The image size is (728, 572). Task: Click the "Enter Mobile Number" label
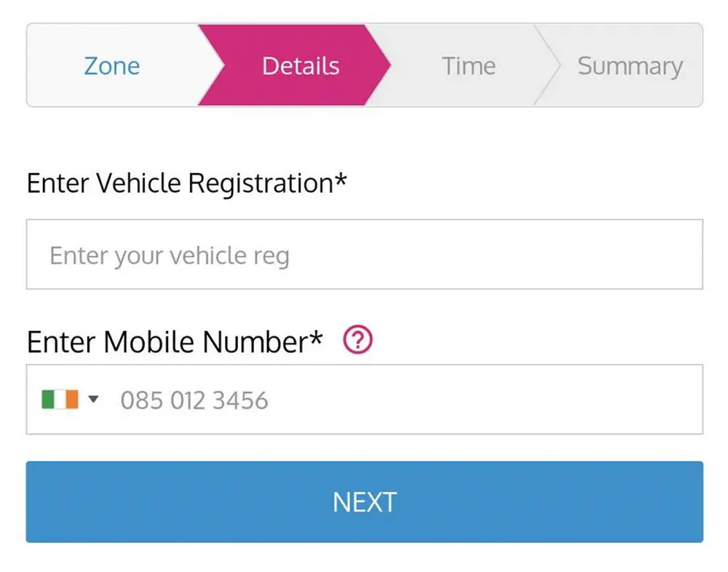point(167,341)
